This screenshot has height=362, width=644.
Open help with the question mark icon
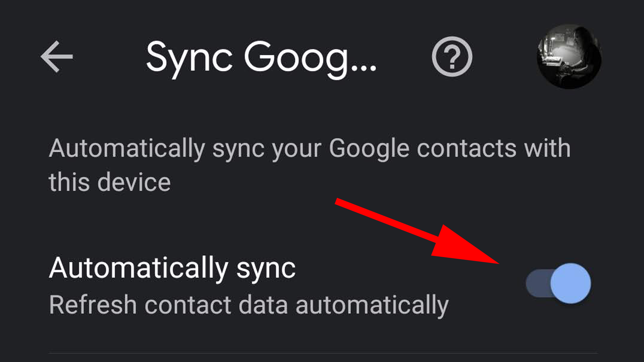coord(452,57)
